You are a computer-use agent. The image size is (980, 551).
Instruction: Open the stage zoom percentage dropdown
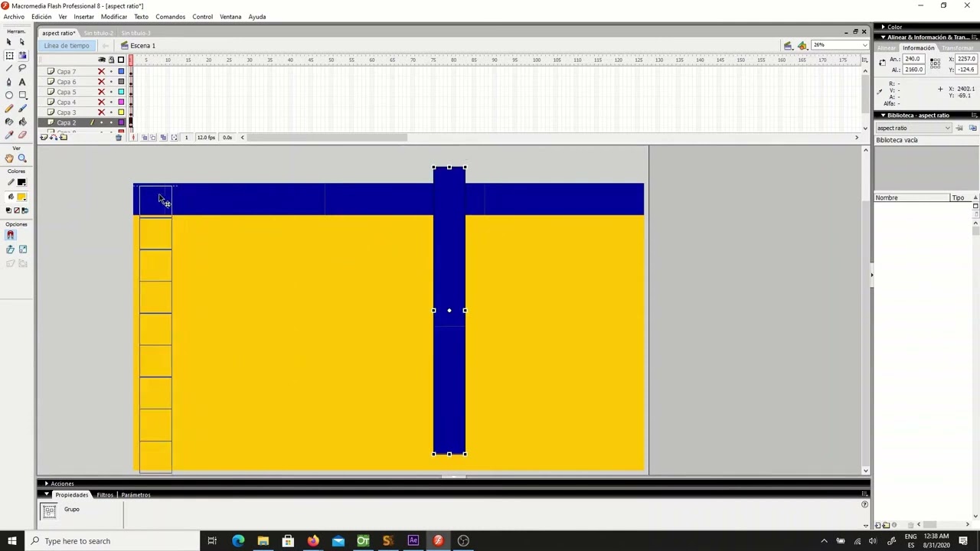click(x=864, y=45)
